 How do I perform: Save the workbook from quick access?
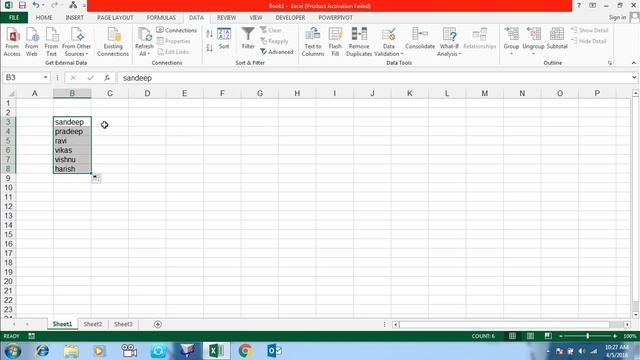(22, 5)
